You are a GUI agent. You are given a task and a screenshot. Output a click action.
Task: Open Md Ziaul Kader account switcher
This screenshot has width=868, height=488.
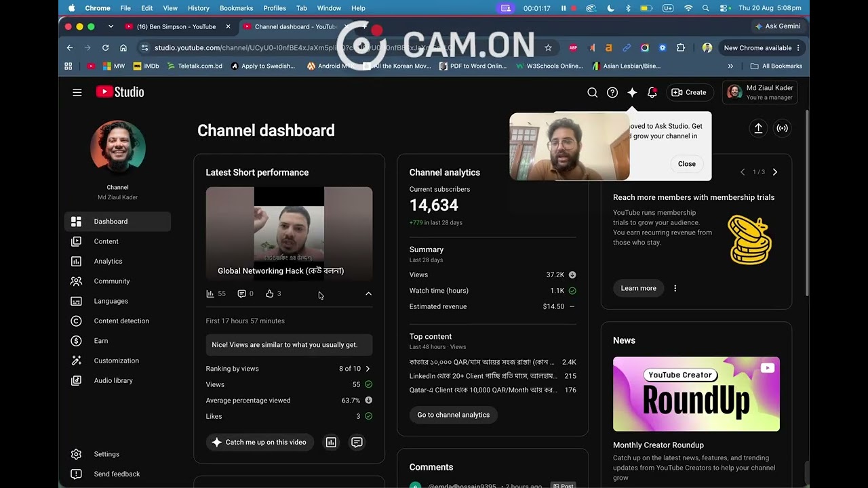(759, 92)
